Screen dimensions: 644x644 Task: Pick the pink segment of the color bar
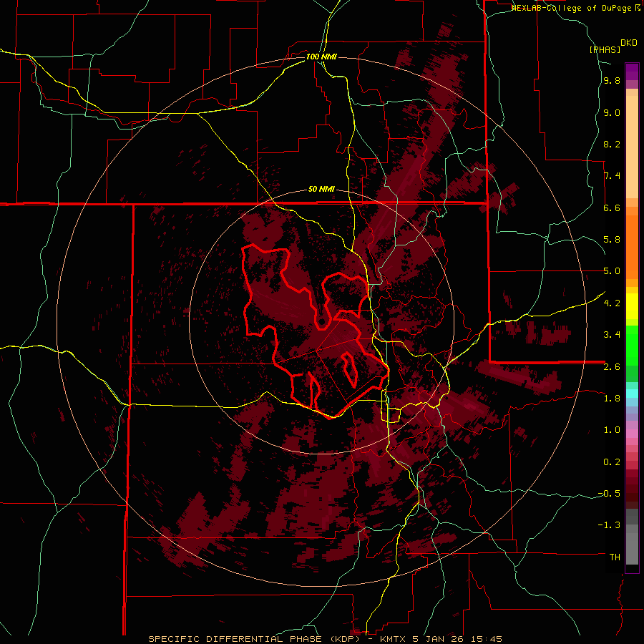click(x=632, y=434)
